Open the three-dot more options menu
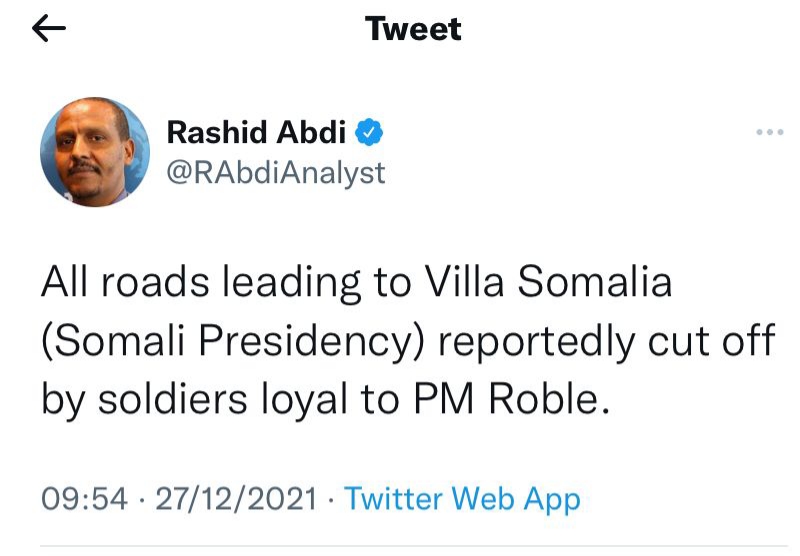Screen dimensions: 800x556 (x=769, y=132)
